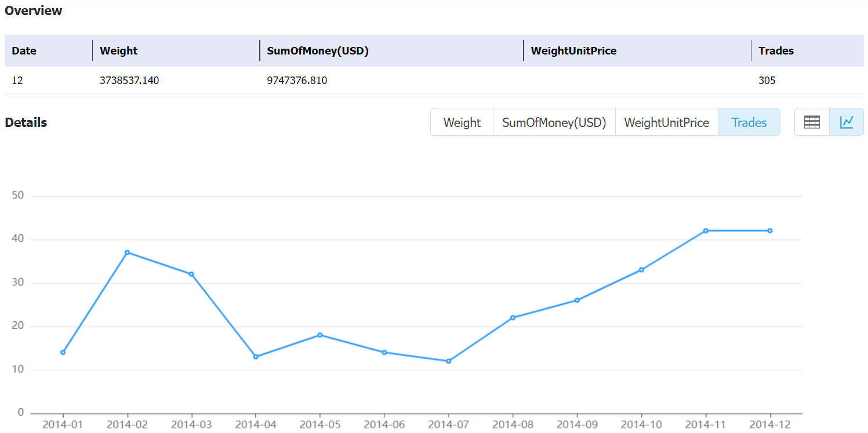Click the 2014-12 axis label

(770, 424)
